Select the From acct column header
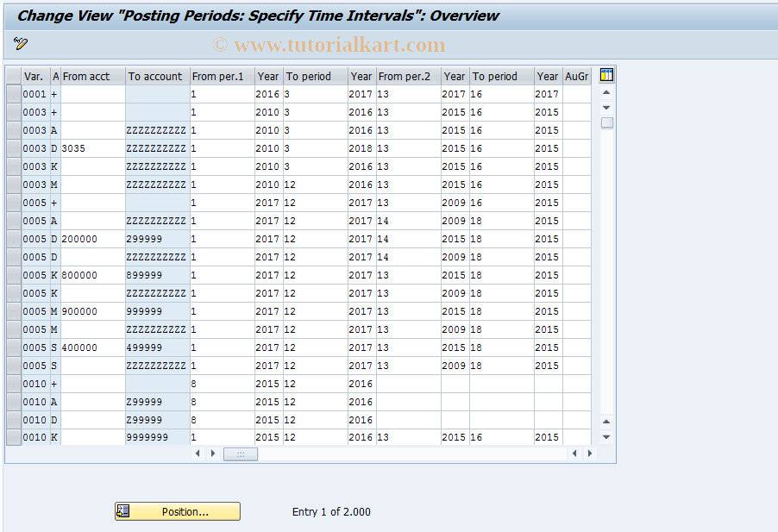778x532 pixels. [x=95, y=76]
